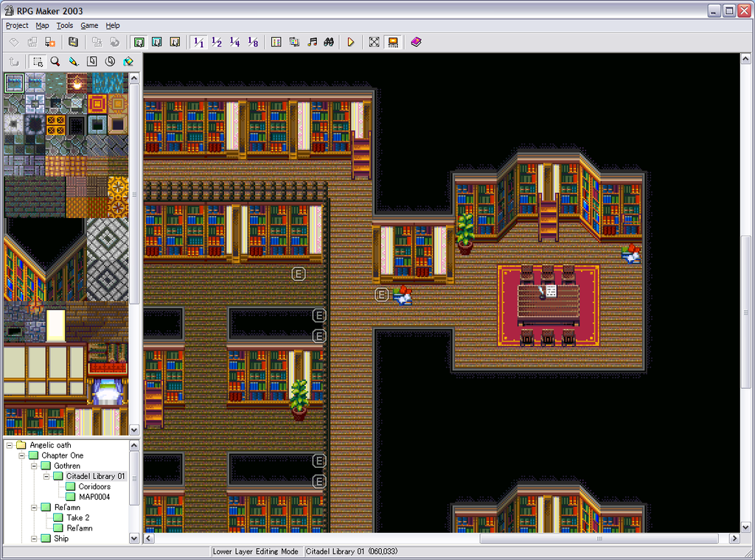Image resolution: width=755 pixels, height=560 pixels.
Task: Set map zoom to 1/2 scale
Action: [x=217, y=42]
